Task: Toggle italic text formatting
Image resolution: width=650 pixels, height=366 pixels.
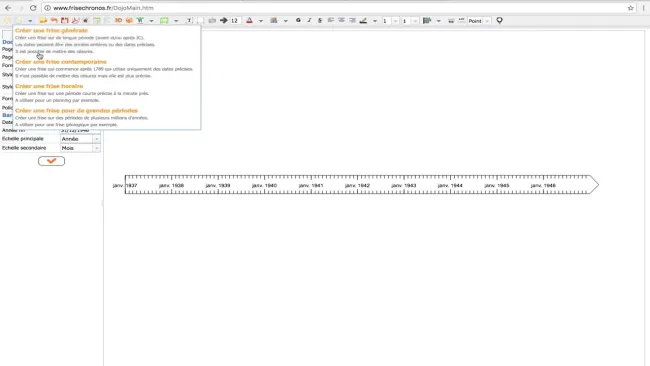Action: coord(309,20)
